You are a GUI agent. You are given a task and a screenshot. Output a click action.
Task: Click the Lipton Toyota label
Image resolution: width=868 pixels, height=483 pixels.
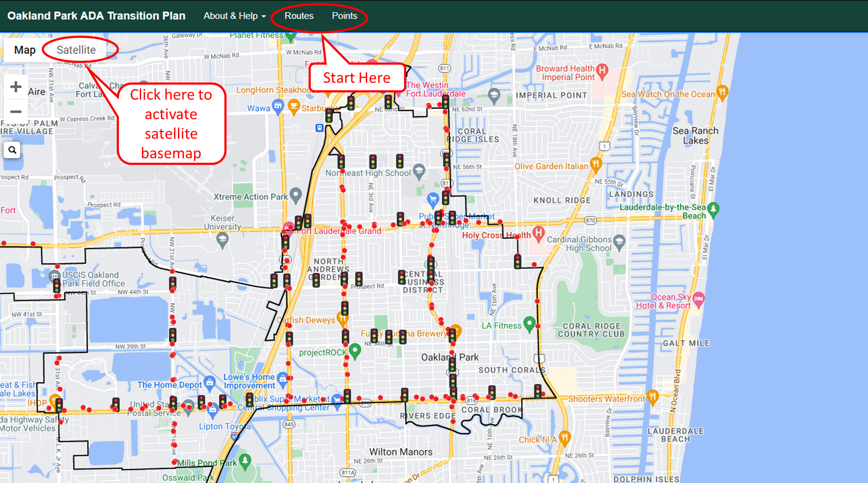click(x=225, y=427)
